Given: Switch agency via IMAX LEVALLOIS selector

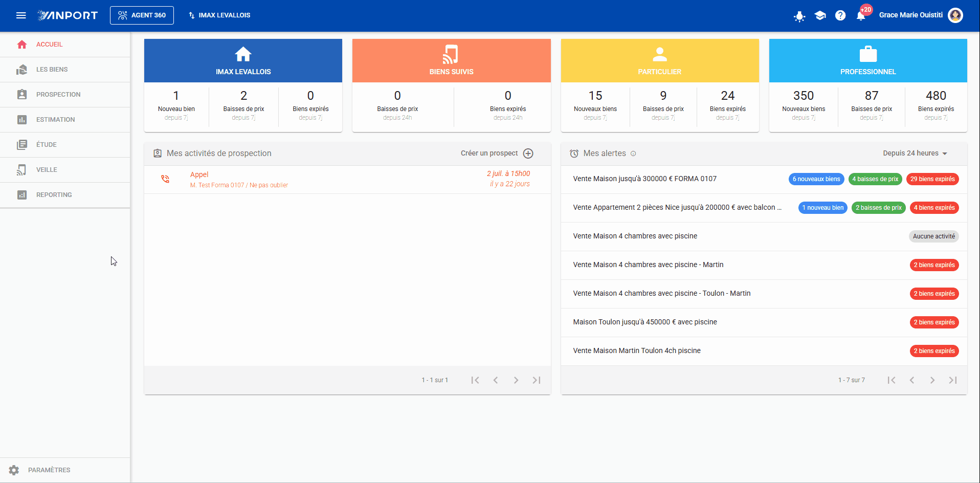Looking at the screenshot, I should click(x=219, y=15).
